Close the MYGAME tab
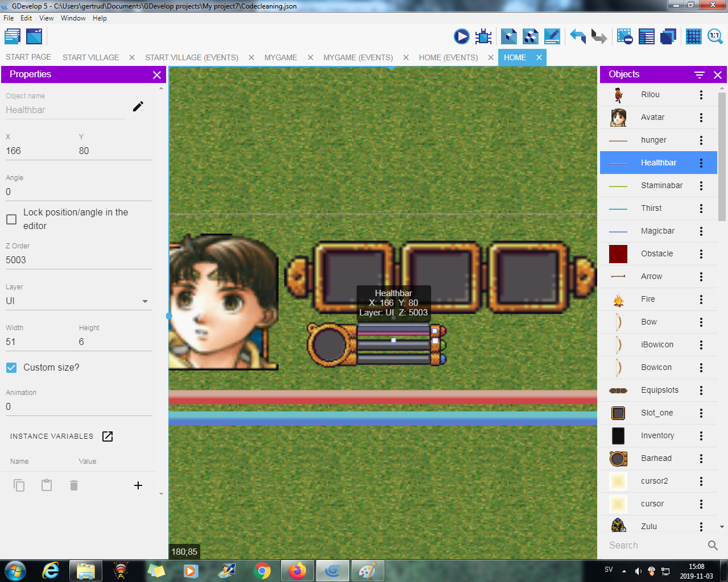Viewport: 728px width, 582px height. 311,57
